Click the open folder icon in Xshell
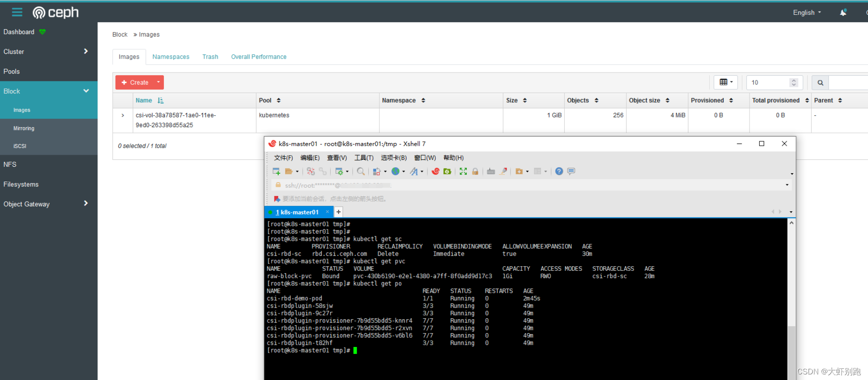 point(289,171)
